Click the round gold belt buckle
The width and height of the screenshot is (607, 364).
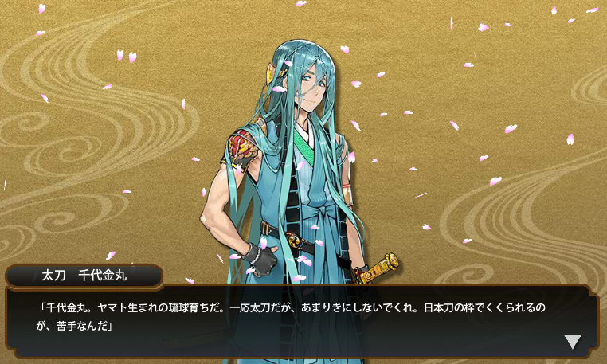294,240
